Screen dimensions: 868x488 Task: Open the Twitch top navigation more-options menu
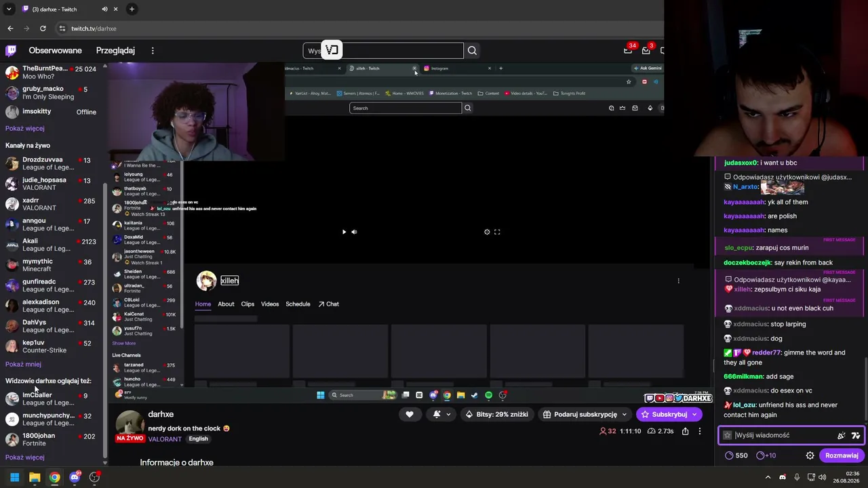(x=153, y=50)
